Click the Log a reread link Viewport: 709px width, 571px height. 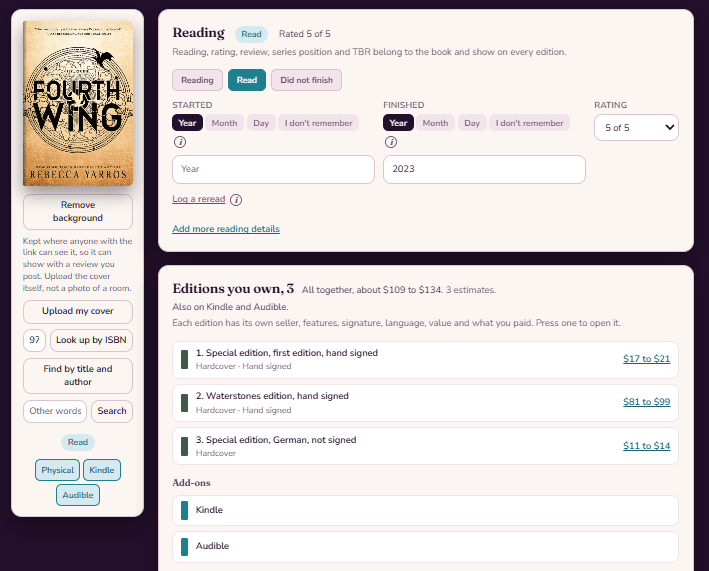tap(199, 199)
